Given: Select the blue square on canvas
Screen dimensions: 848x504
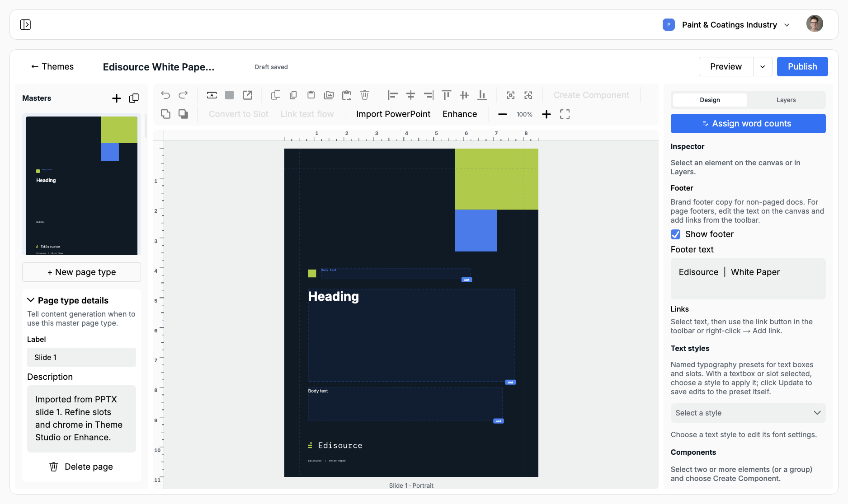Looking at the screenshot, I should (476, 230).
